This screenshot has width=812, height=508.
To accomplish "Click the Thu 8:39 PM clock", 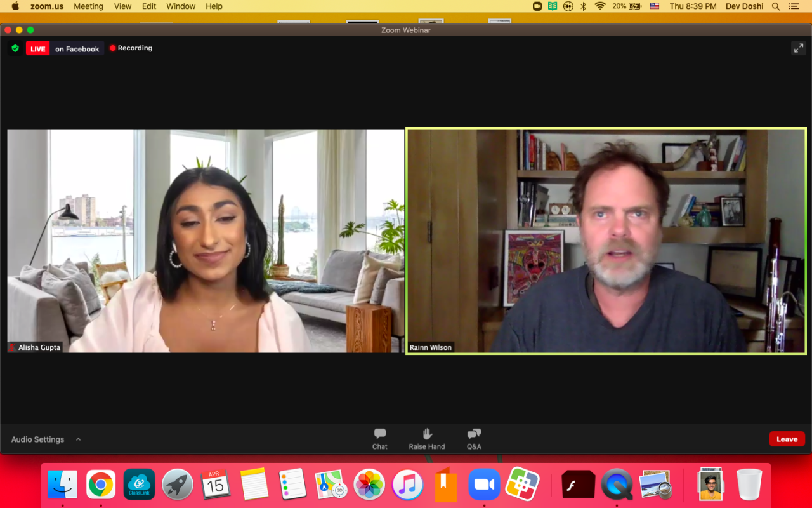I will [x=693, y=6].
